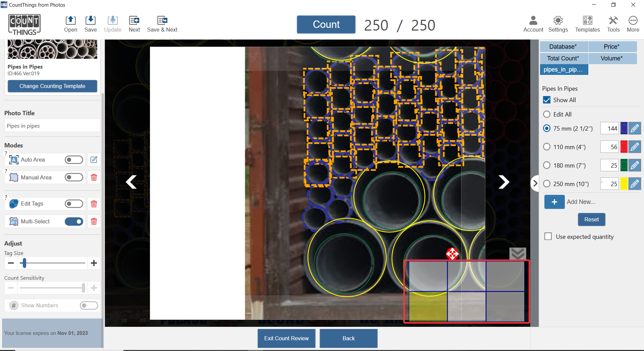644x351 pixels.
Task: Collapse the right panel with chevron arrow
Action: pos(535,183)
